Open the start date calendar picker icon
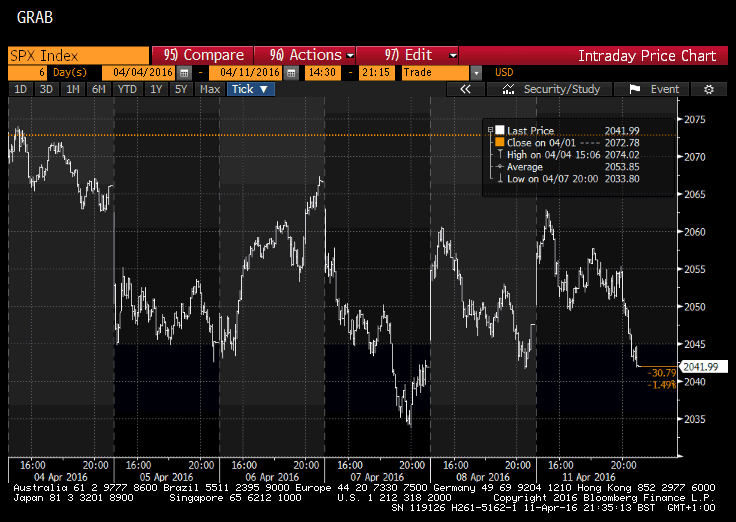The width and height of the screenshot is (736, 522). [x=184, y=73]
